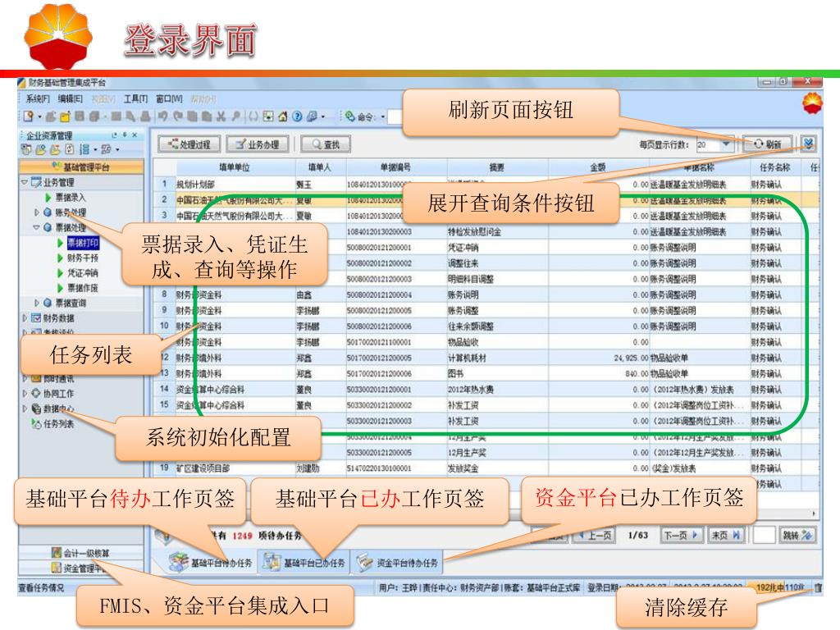This screenshot has width=840, height=630.
Task: Click the memory usage 192兆中110兆 indicator
Action: tap(781, 587)
